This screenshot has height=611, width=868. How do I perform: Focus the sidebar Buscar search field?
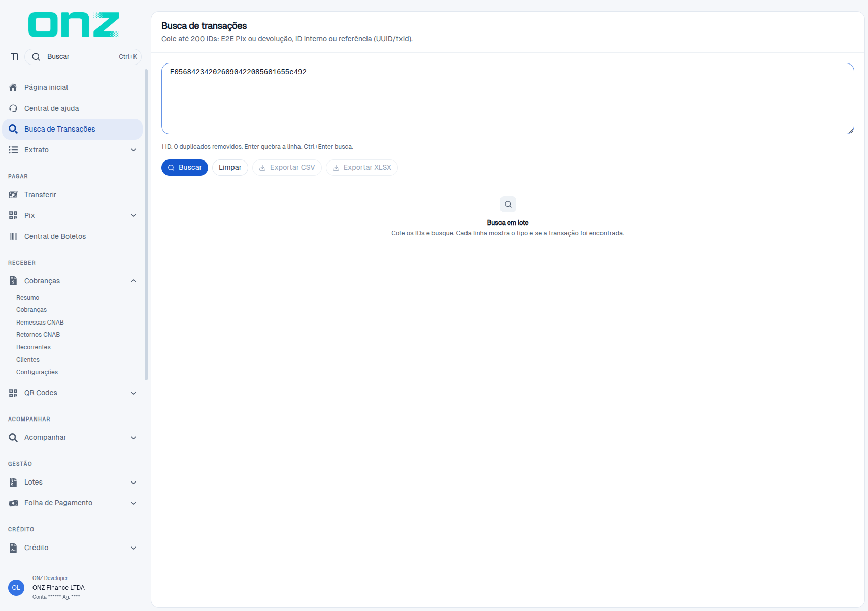tap(83, 57)
